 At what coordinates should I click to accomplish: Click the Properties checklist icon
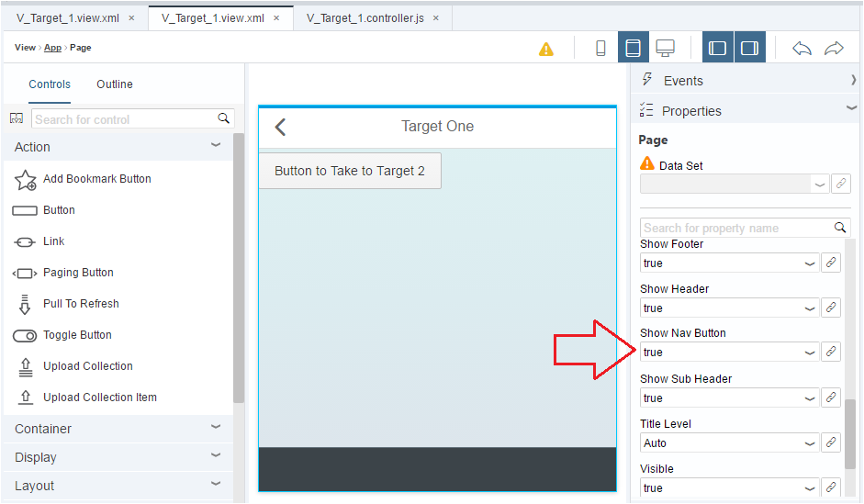646,110
